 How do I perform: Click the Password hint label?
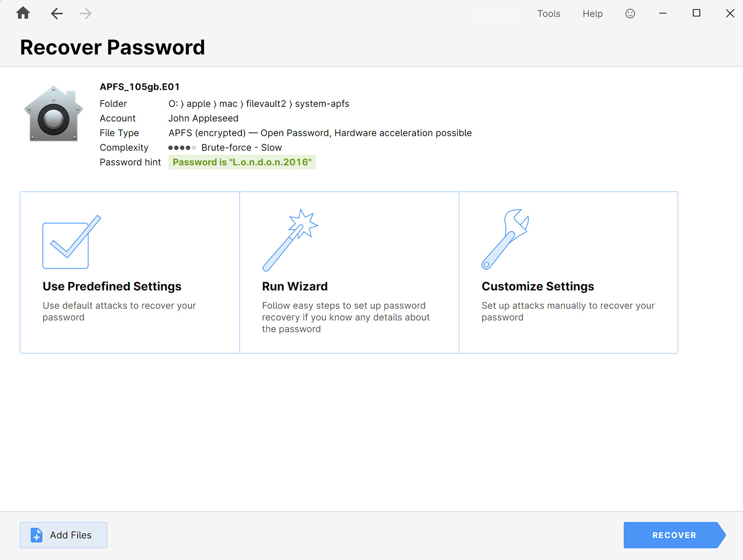130,162
